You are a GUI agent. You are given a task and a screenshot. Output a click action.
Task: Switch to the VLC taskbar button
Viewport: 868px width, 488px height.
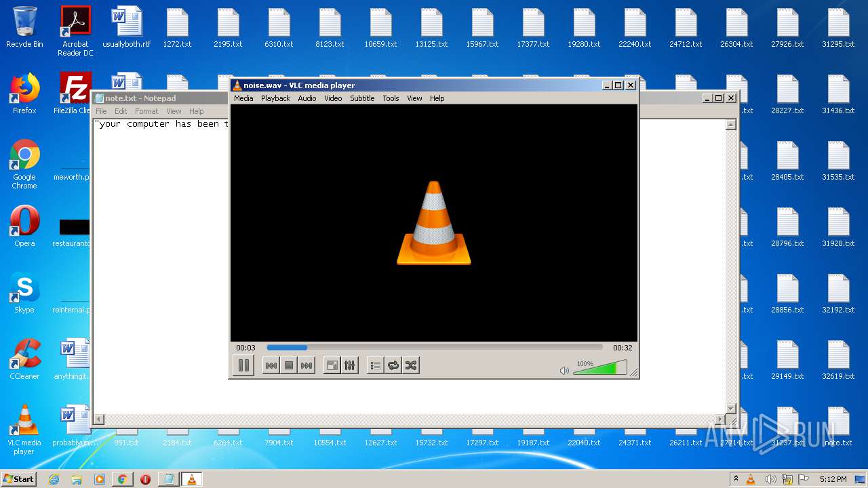coord(191,479)
